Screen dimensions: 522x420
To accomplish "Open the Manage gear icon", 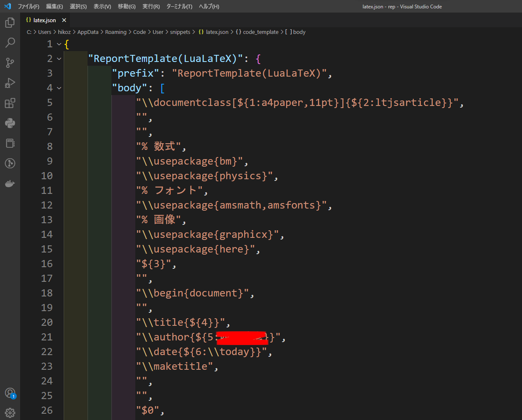I will 10,413.
